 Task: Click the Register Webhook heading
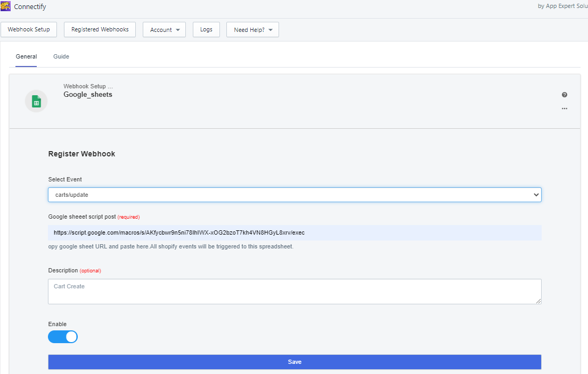point(81,154)
